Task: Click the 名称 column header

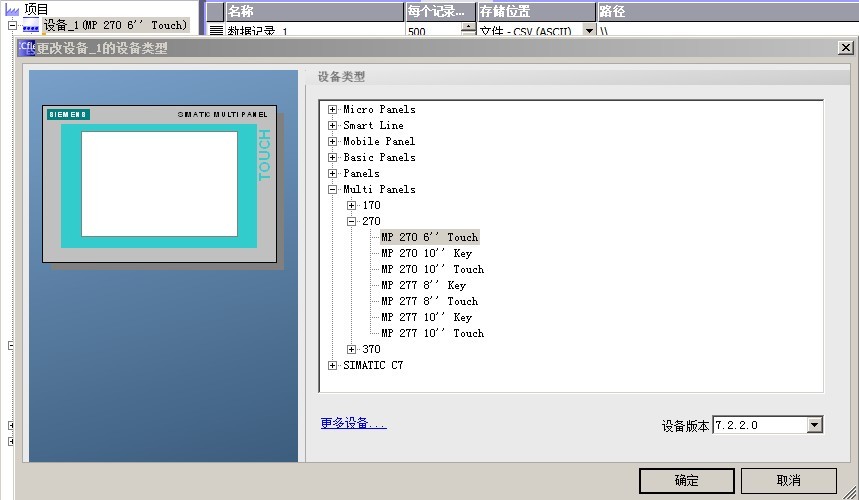Action: [314, 12]
